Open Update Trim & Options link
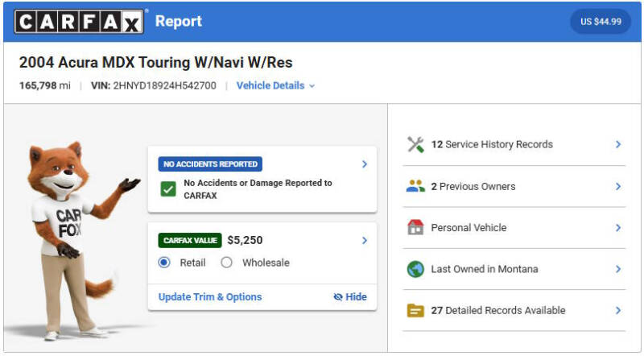This screenshot has height=356, width=644. (x=210, y=297)
